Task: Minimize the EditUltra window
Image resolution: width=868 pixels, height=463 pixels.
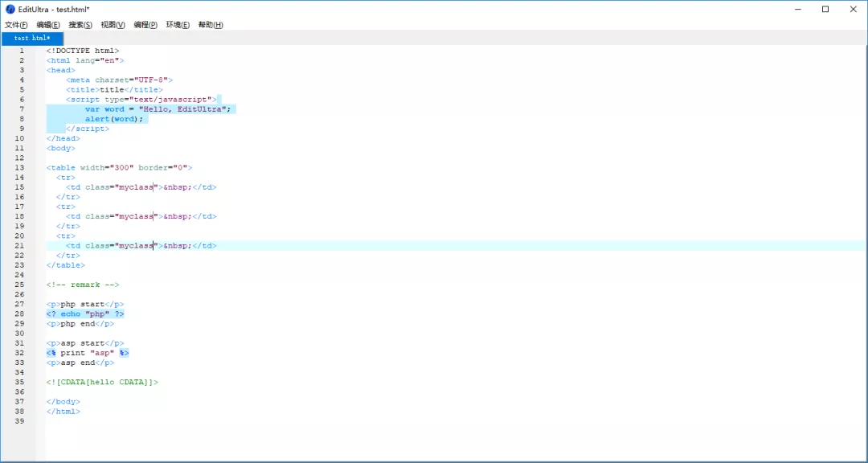Action: 798,10
